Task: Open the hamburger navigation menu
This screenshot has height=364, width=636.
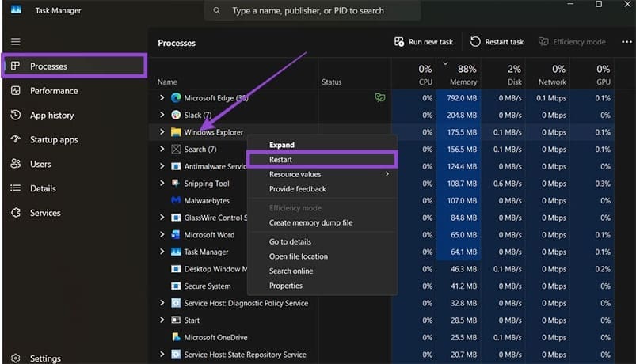Action: (15, 42)
